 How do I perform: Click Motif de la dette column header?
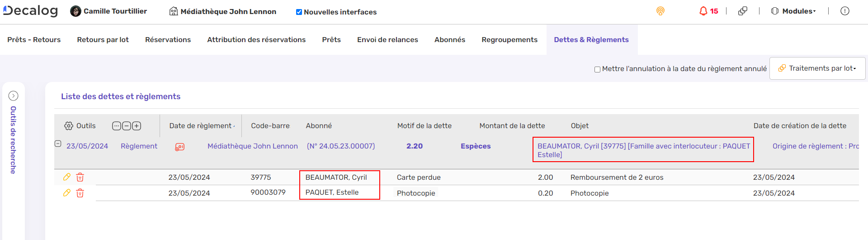coord(425,126)
